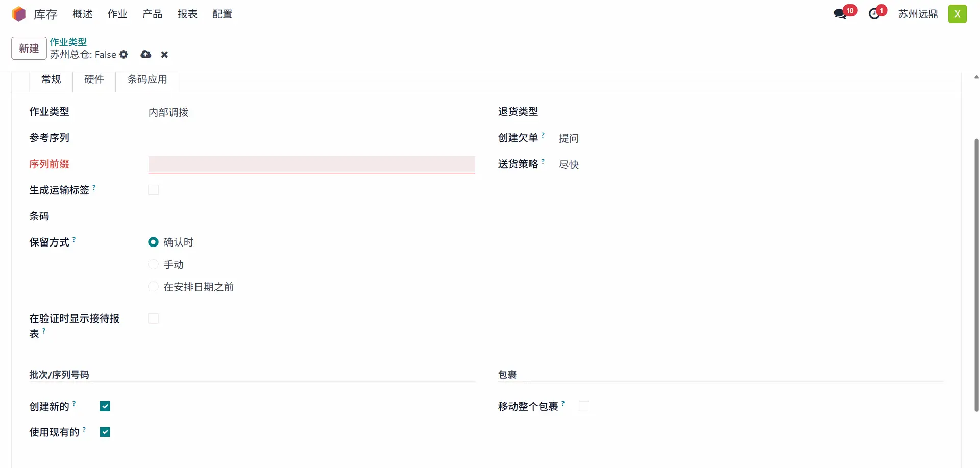Screen dimensions: 980x468
Task: Uncheck the 创建新的 checkbox
Action: click(105, 406)
